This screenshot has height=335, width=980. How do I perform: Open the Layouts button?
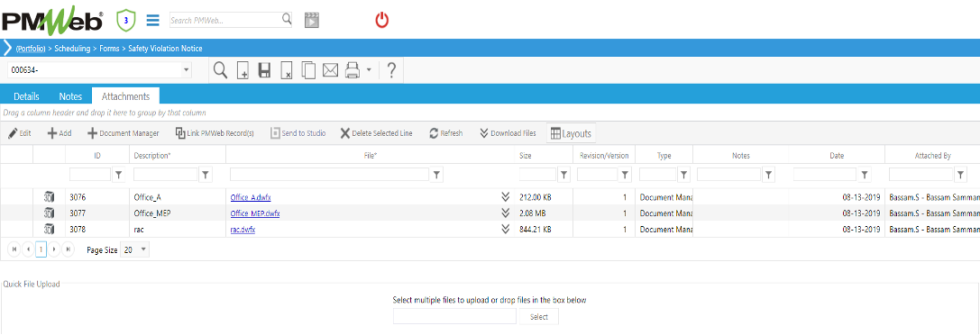click(571, 133)
